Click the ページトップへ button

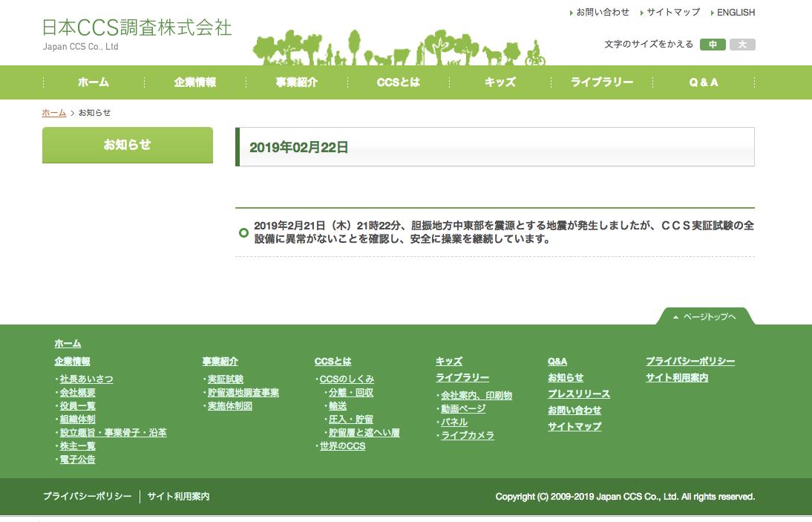click(705, 316)
